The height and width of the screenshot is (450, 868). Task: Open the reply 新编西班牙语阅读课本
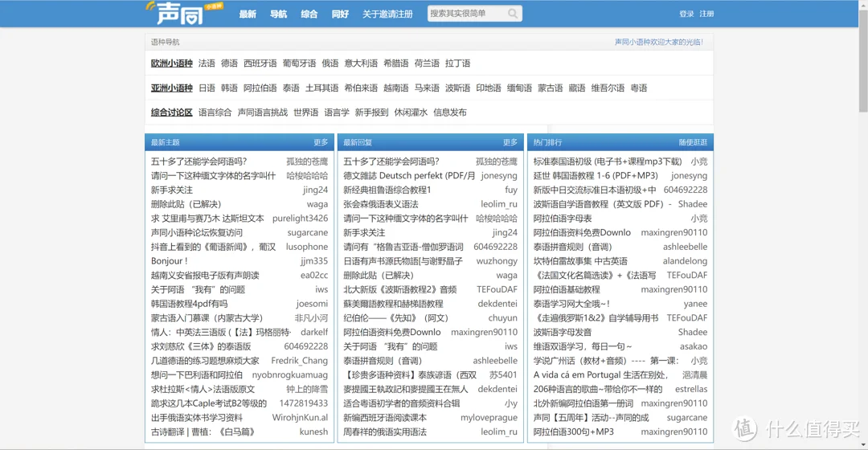tap(385, 417)
